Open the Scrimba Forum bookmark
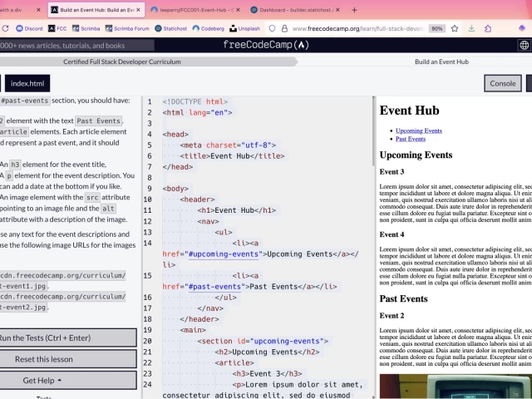 coord(126,28)
